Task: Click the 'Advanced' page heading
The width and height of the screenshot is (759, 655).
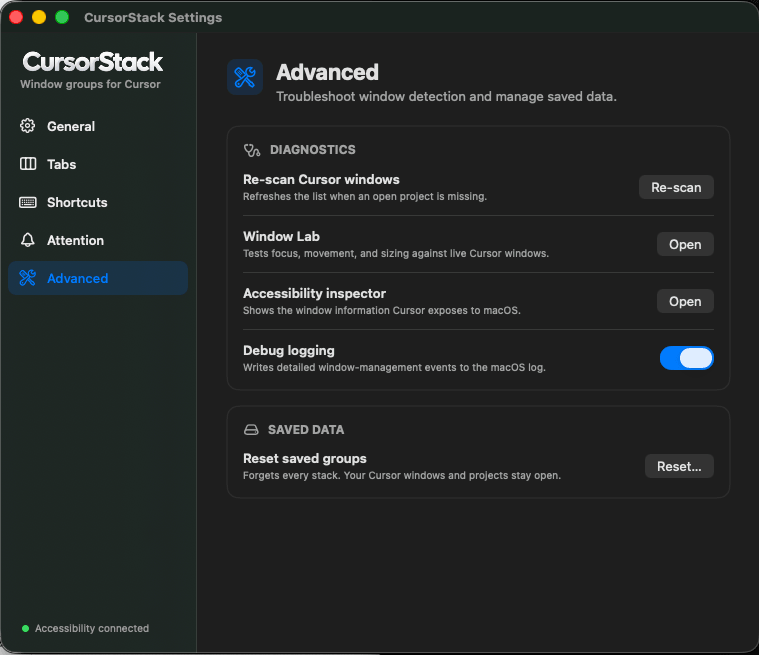Action: [x=327, y=73]
